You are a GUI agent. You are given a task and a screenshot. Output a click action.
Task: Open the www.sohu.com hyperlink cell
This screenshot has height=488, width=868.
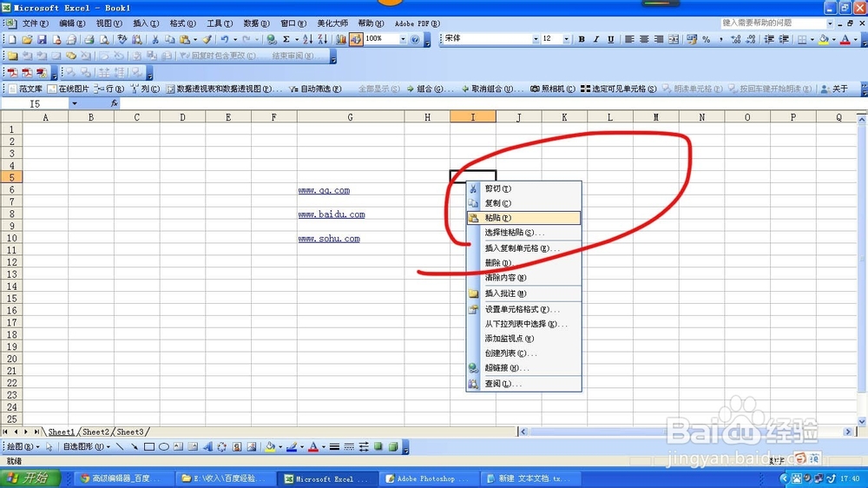click(329, 239)
